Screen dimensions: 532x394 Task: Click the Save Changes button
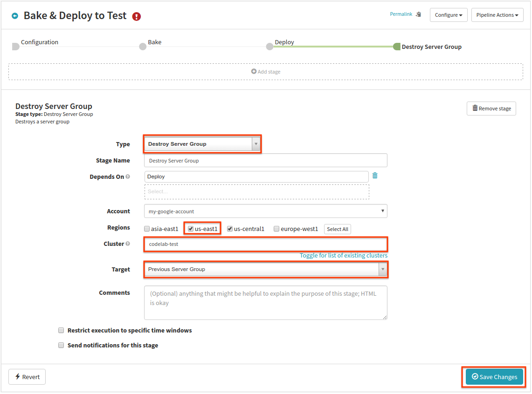[494, 377]
